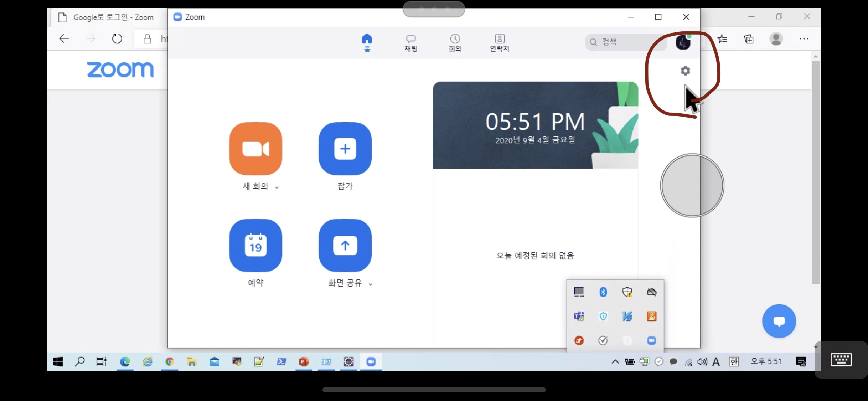Click the Wi-Fi network tray icon

(688, 362)
